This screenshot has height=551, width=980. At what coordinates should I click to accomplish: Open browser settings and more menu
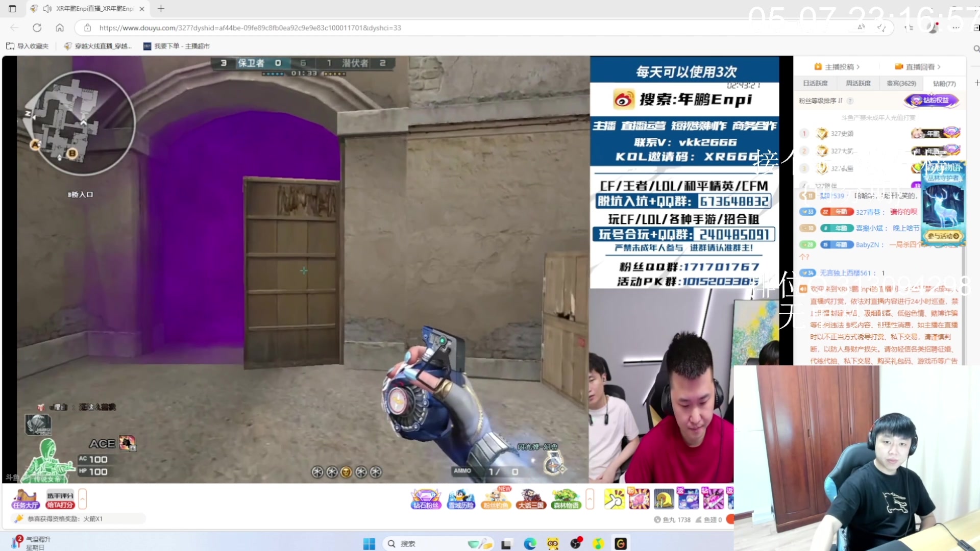[x=956, y=28]
